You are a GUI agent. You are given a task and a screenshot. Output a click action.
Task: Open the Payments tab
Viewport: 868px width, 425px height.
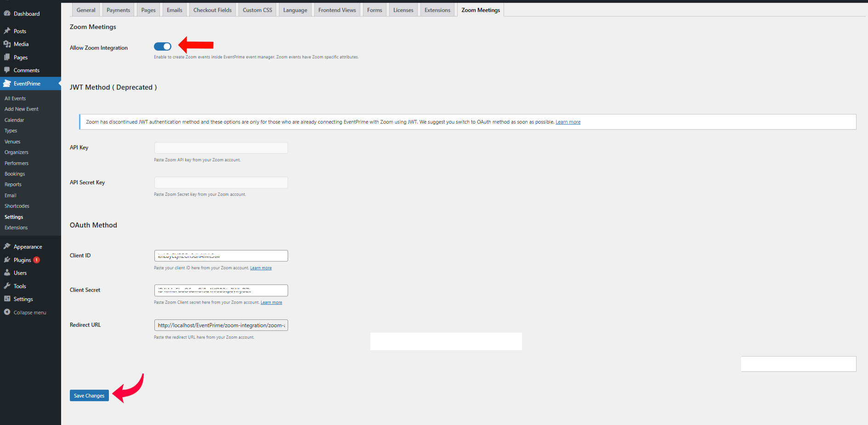pos(118,10)
